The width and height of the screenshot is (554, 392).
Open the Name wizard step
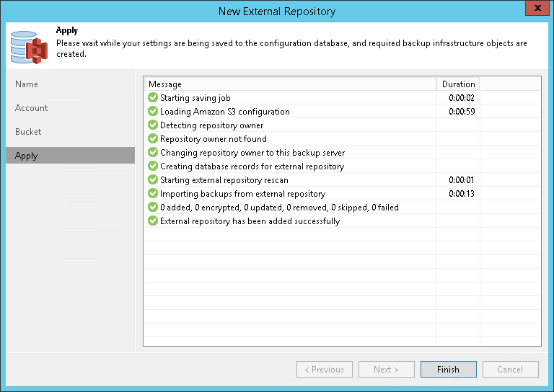[27, 84]
